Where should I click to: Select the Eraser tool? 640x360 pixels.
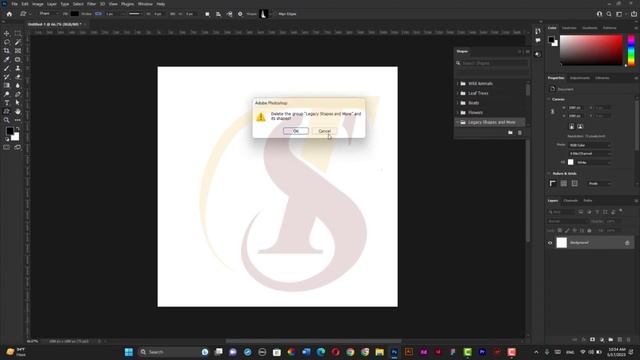pyautogui.click(x=18, y=77)
